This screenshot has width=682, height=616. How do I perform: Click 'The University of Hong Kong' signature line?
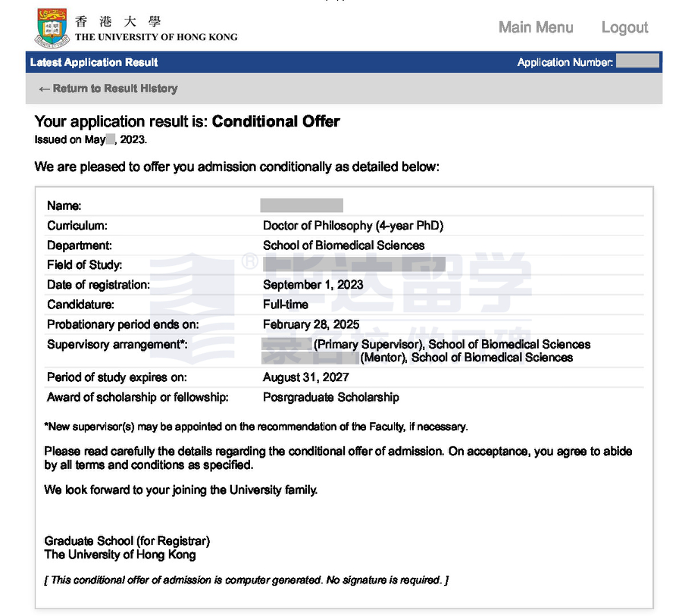120,555
